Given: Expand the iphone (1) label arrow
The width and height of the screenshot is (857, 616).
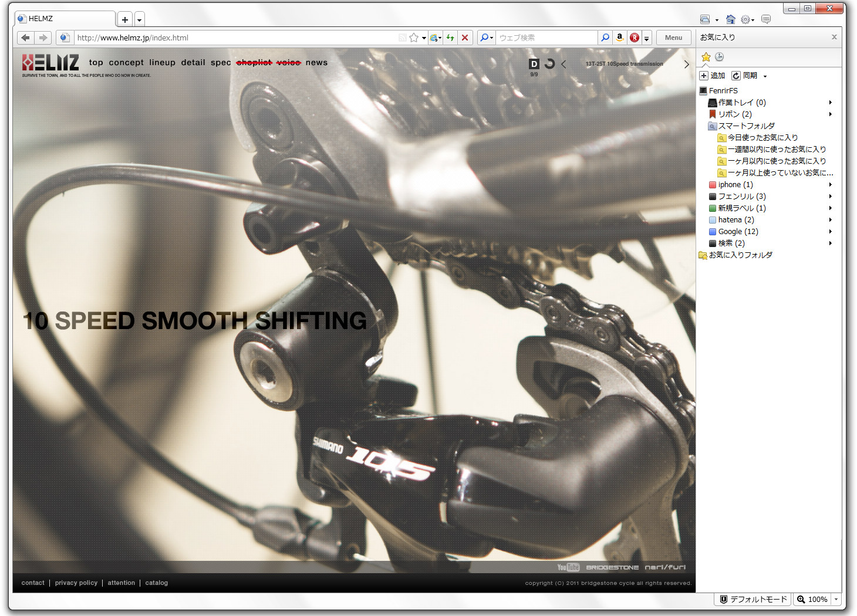Looking at the screenshot, I should pos(830,184).
